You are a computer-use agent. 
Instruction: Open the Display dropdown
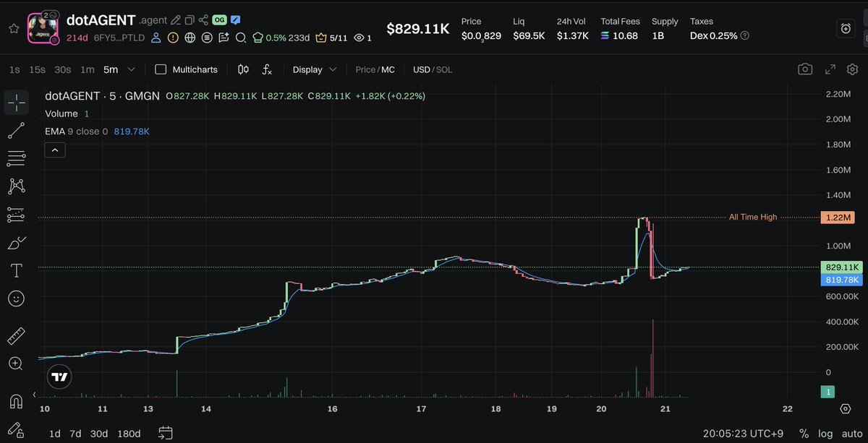[315, 69]
